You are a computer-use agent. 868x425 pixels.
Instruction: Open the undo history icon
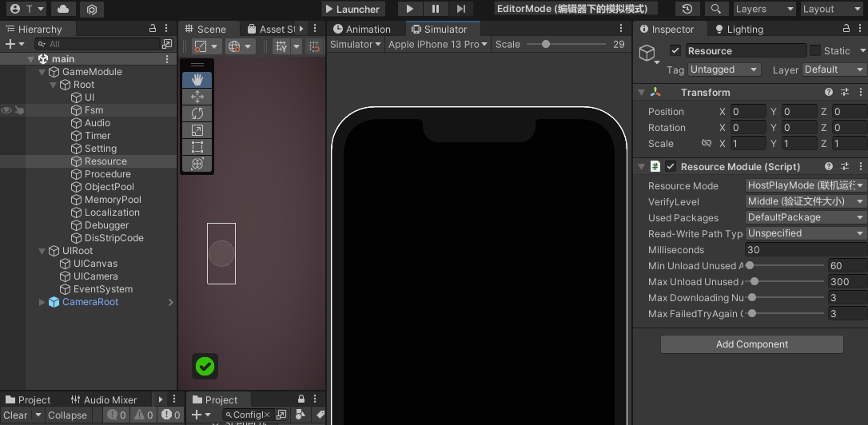(687, 9)
